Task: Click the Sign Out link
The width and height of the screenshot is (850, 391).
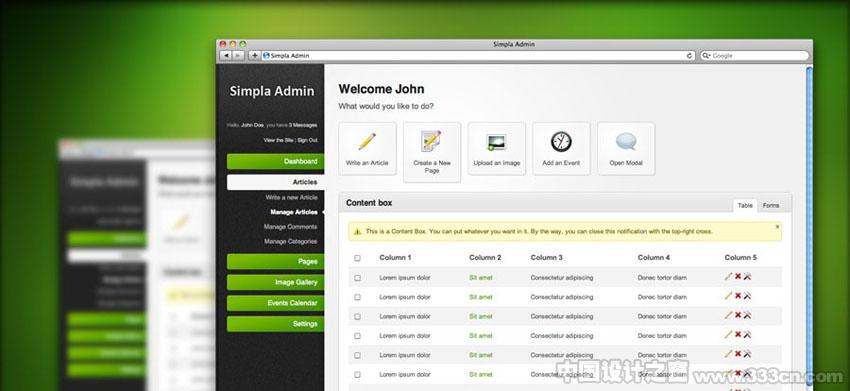Action: click(x=307, y=140)
